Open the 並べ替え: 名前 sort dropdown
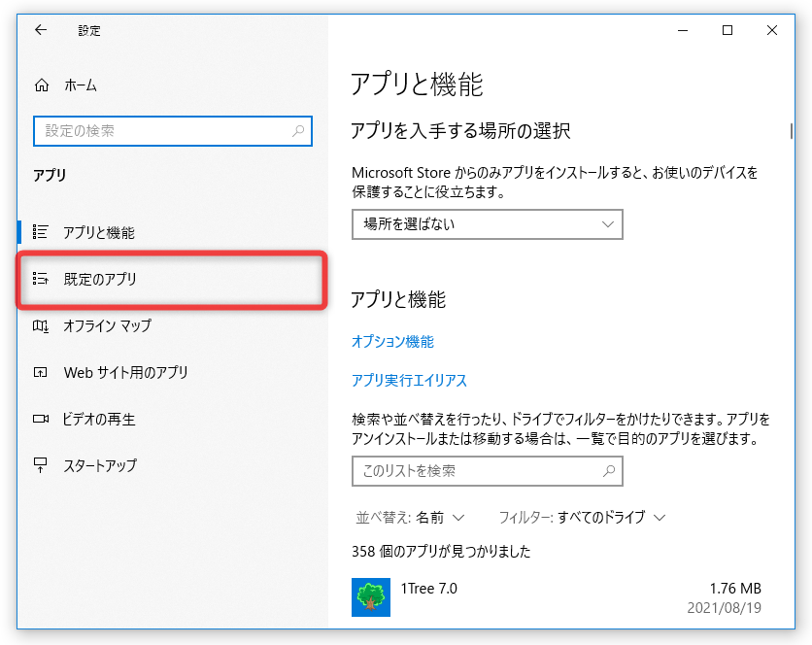The width and height of the screenshot is (812, 645). pos(410,518)
